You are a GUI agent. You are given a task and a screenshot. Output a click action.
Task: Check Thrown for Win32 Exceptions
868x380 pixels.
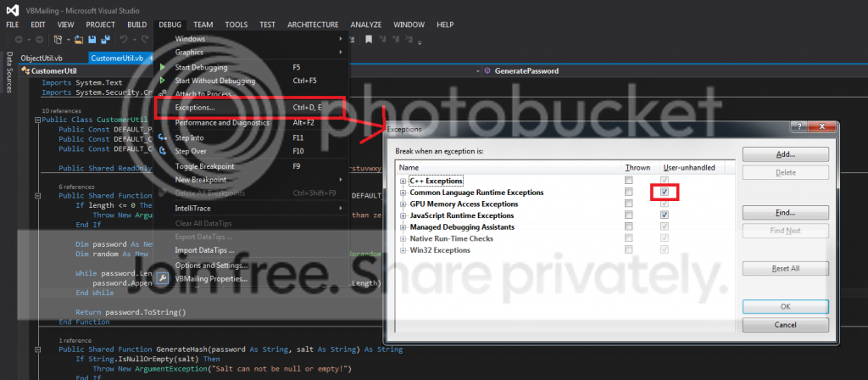[x=628, y=250]
